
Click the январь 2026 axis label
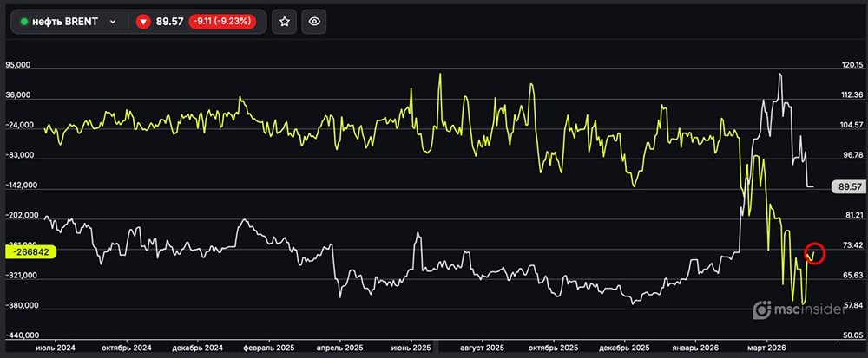coord(695,348)
